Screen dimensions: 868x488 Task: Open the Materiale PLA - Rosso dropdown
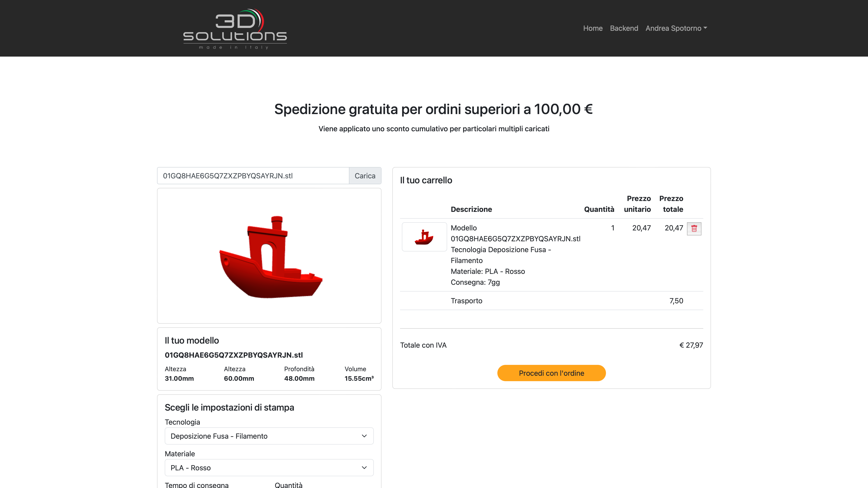[269, 467]
